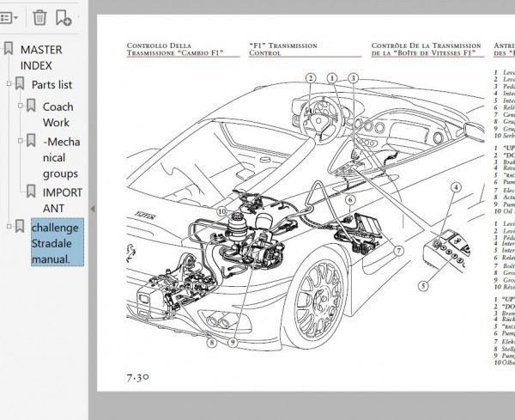
Task: Click the Coach Work bookmark icon
Action: (x=31, y=105)
